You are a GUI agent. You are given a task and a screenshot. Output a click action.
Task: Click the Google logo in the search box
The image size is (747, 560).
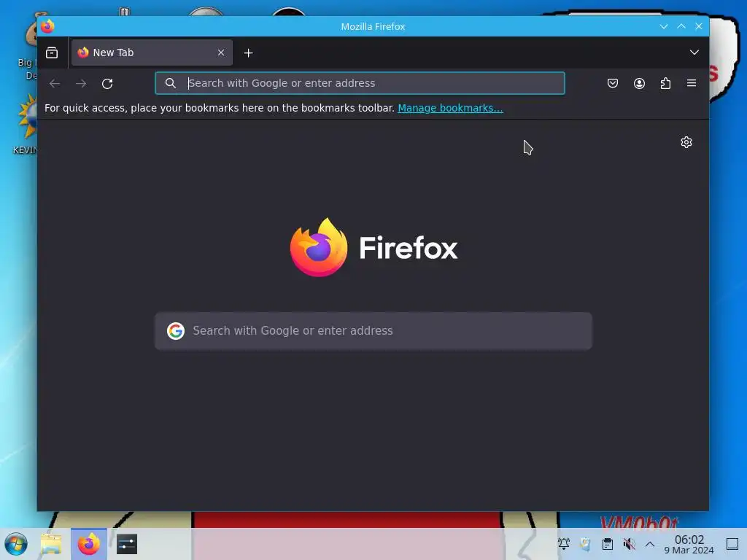[176, 331]
